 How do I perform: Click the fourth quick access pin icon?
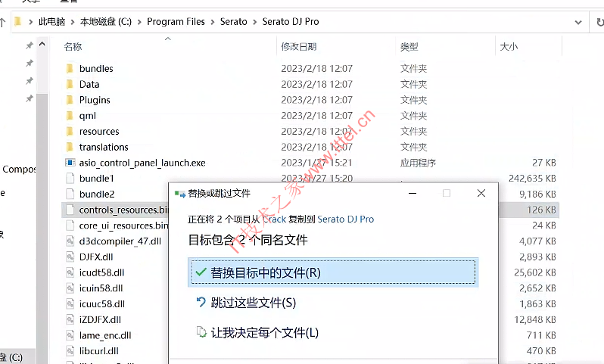click(30, 98)
